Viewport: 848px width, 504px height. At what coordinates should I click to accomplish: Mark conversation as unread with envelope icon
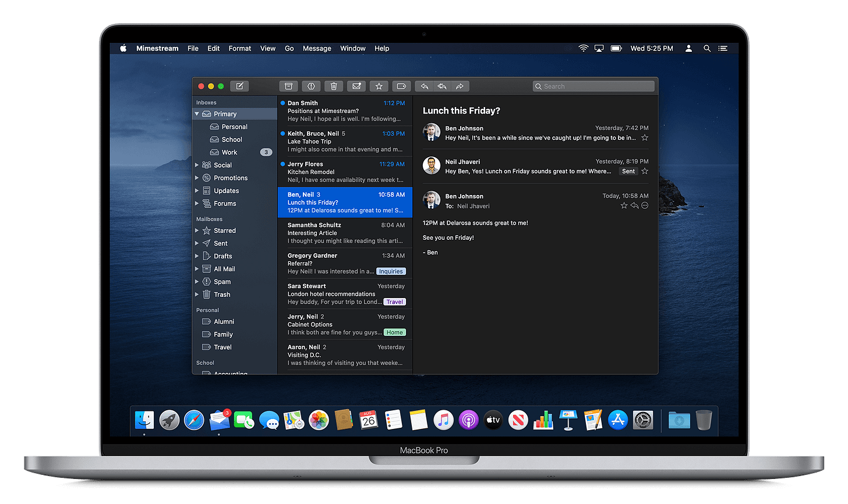coord(356,86)
